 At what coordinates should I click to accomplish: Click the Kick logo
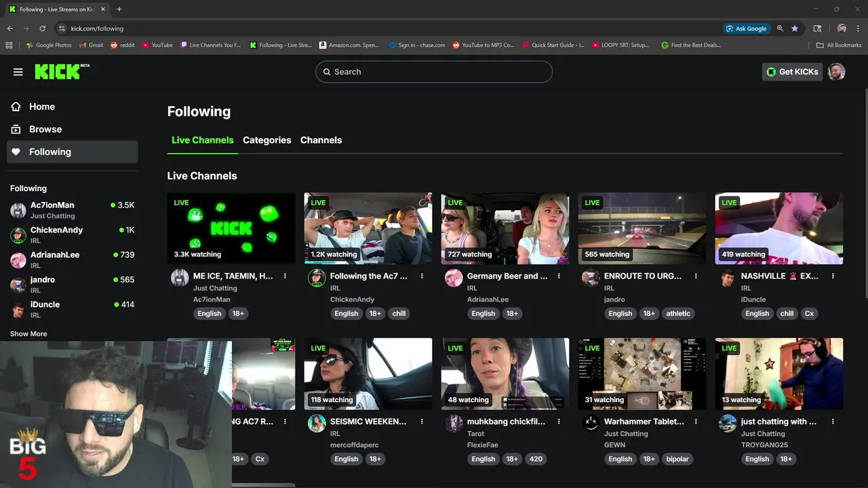[x=62, y=71]
